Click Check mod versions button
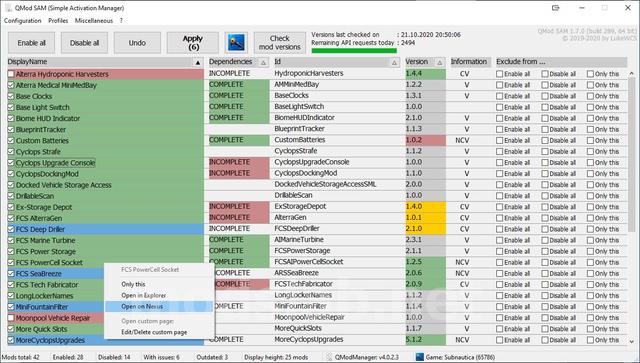Screen dimensions: 640x363 tap(280, 42)
